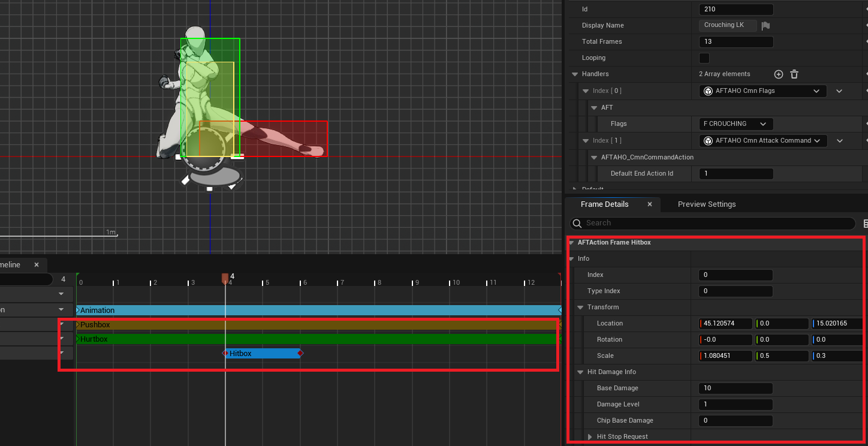Screen dimensions: 868x446
Task: Open the F CROUCHING flags dropdown
Action: click(735, 123)
